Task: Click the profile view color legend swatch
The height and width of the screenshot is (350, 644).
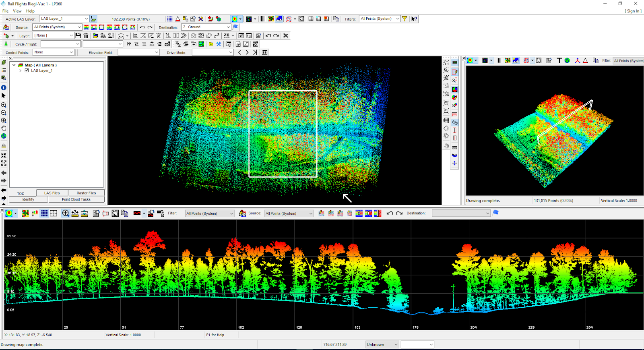Action: [9, 213]
